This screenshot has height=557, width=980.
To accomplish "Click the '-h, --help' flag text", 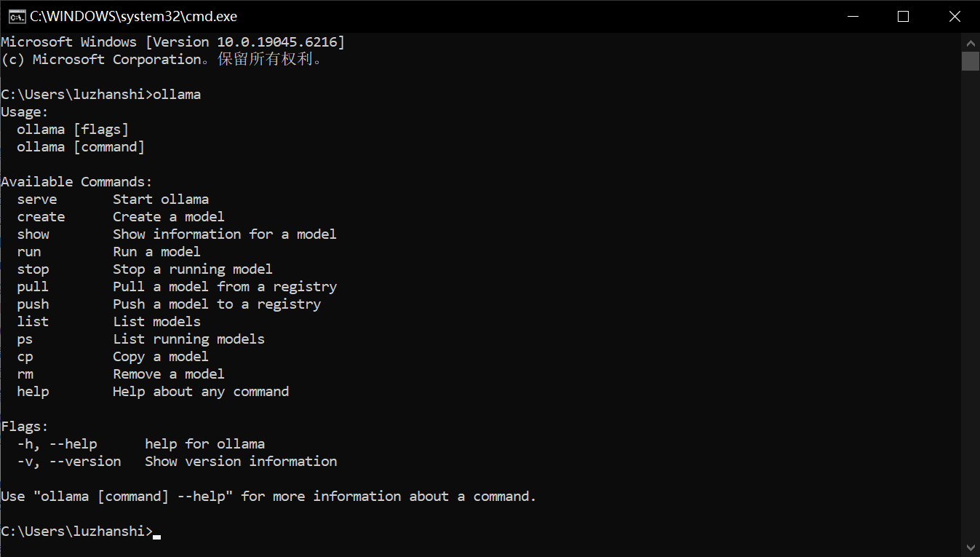I will pyautogui.click(x=57, y=444).
